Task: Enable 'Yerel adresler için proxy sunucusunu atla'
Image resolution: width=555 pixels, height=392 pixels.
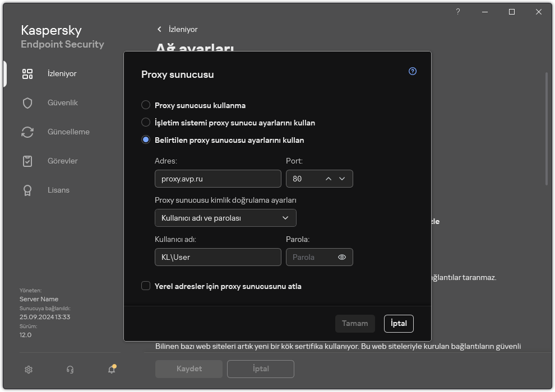Action: click(x=145, y=286)
